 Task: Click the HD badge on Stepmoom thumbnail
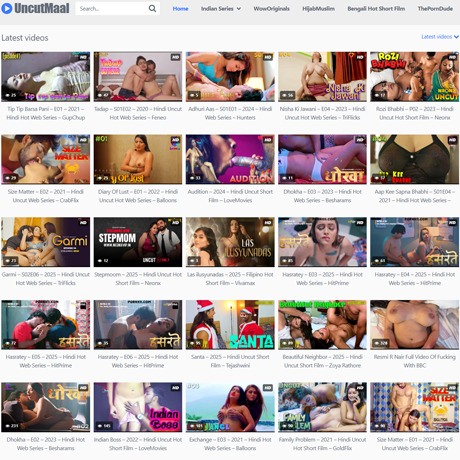pos(175,222)
